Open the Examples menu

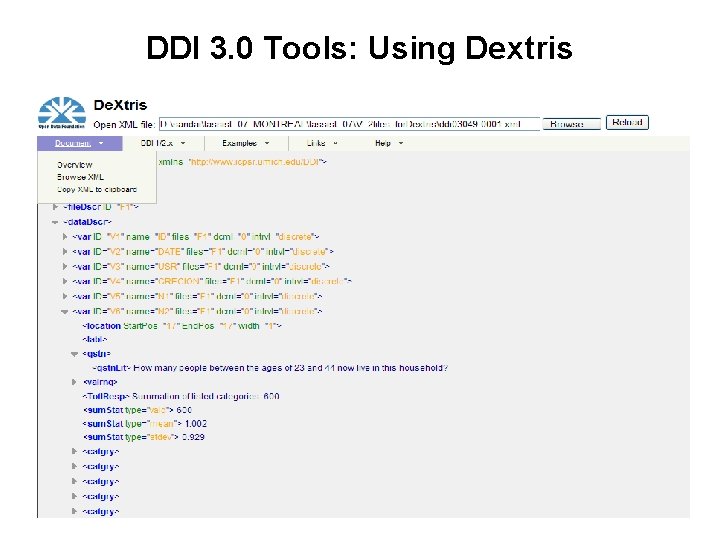point(246,143)
